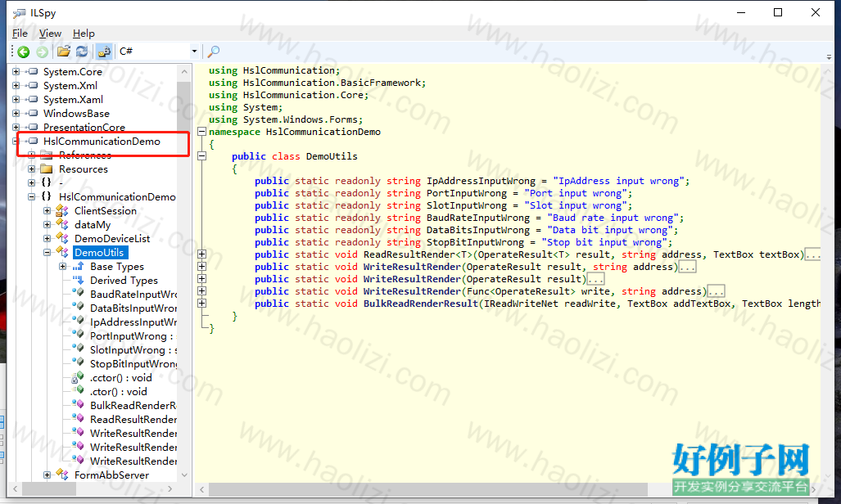Click the tree panel horizontal scrollbar thumb

click(48, 489)
